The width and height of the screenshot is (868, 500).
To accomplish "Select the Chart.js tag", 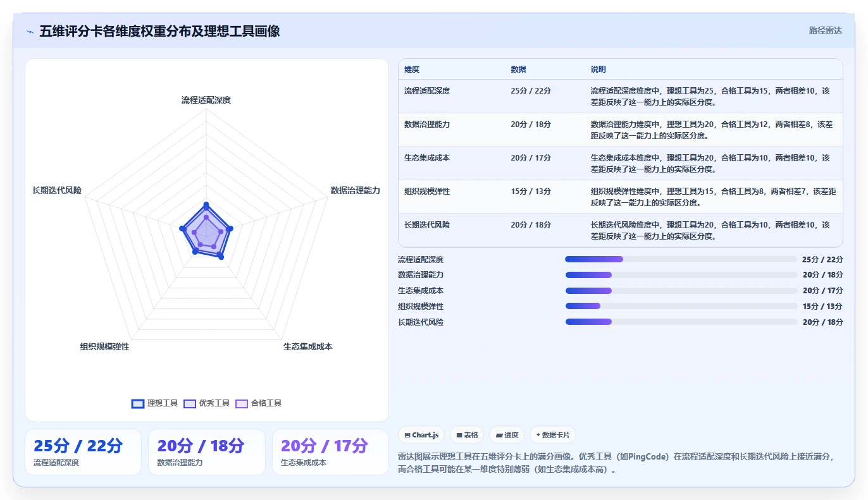I will click(421, 435).
